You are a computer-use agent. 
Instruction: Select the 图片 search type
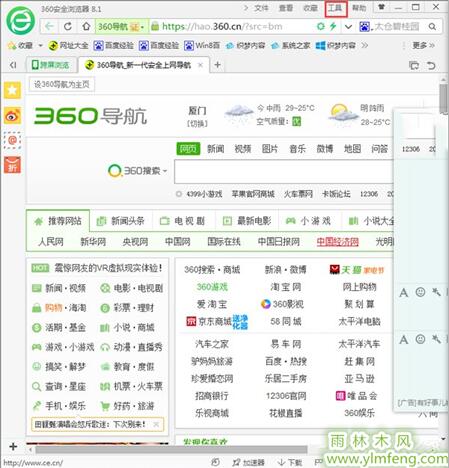(270, 149)
